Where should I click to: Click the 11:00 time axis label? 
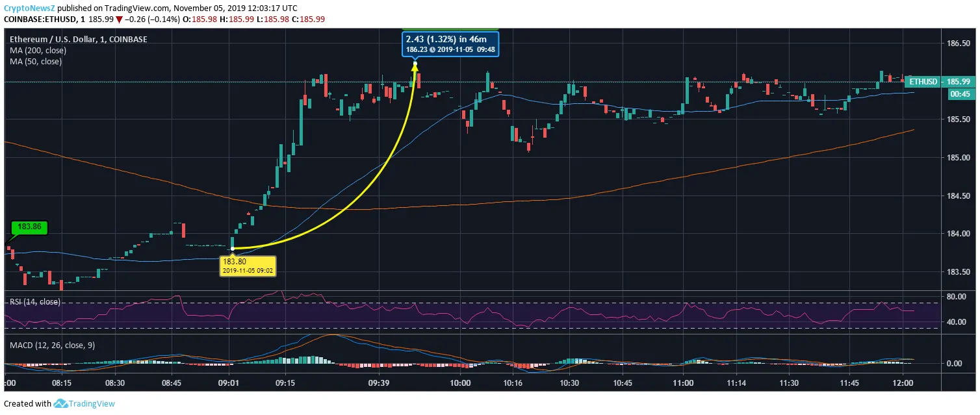coord(683,384)
